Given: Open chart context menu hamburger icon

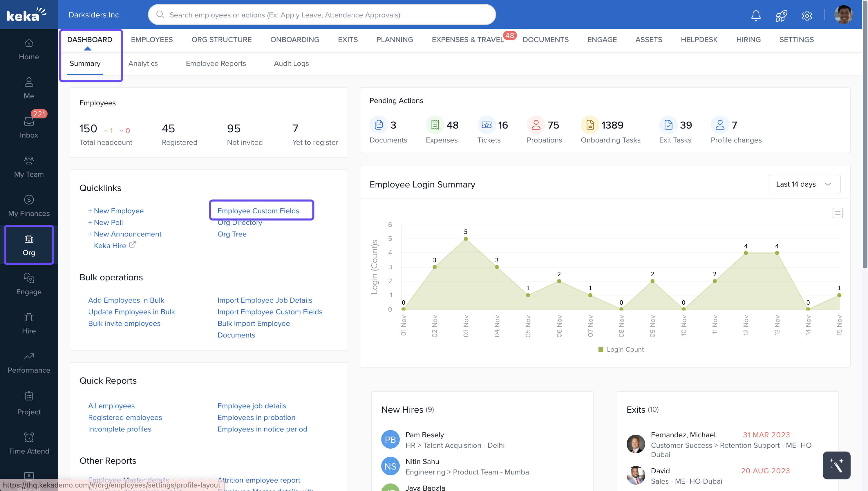Looking at the screenshot, I should (x=837, y=213).
